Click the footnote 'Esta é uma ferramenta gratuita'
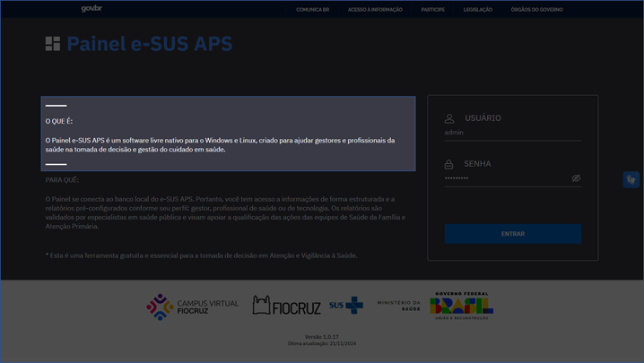 point(201,255)
